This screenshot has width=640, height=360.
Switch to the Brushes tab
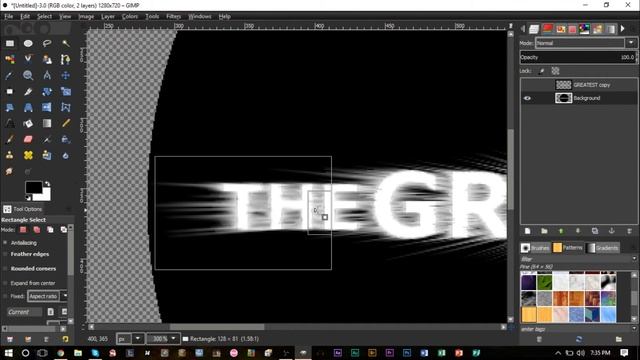pyautogui.click(x=535, y=248)
